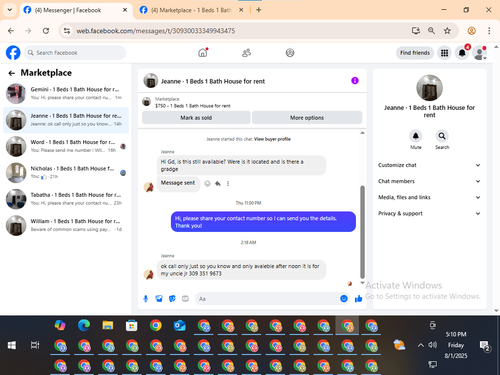This screenshot has height=375, width=500.
Task: Choose a GIF icon
Action: (185, 299)
